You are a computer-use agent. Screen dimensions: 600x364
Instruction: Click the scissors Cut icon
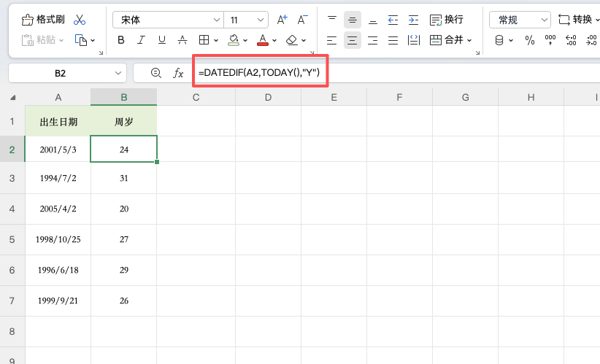tap(80, 20)
